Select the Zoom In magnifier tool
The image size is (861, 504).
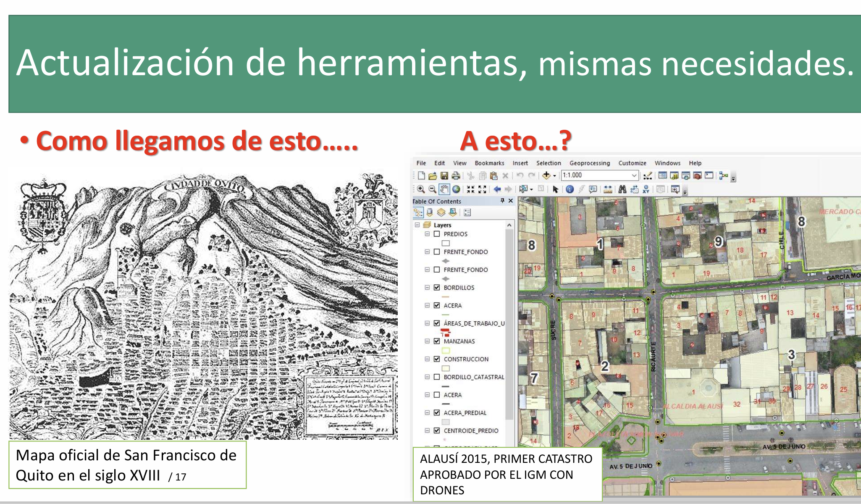[421, 189]
